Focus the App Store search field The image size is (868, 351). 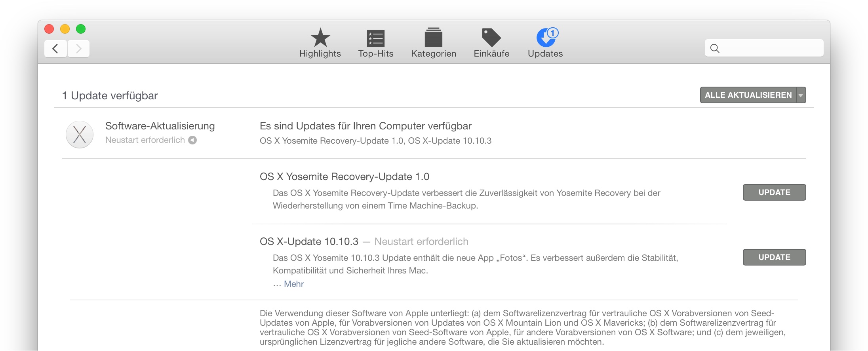[764, 48]
